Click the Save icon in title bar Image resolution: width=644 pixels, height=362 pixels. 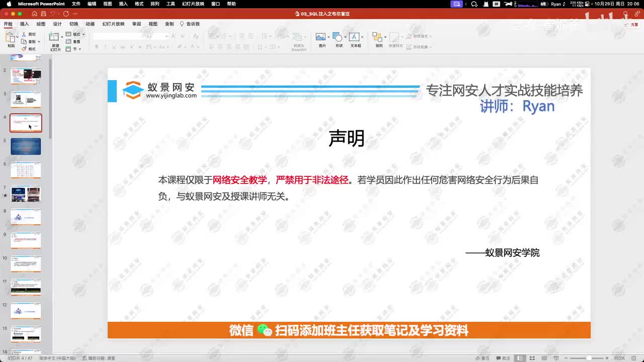(44, 14)
